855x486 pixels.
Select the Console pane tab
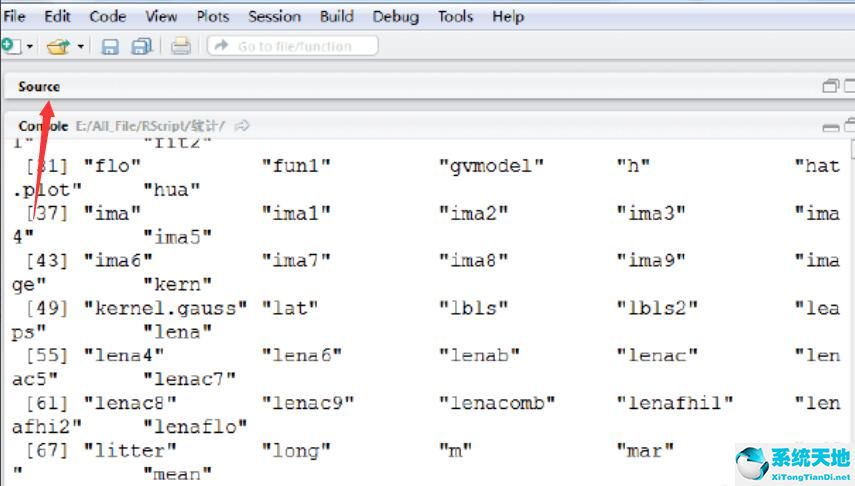[43, 126]
